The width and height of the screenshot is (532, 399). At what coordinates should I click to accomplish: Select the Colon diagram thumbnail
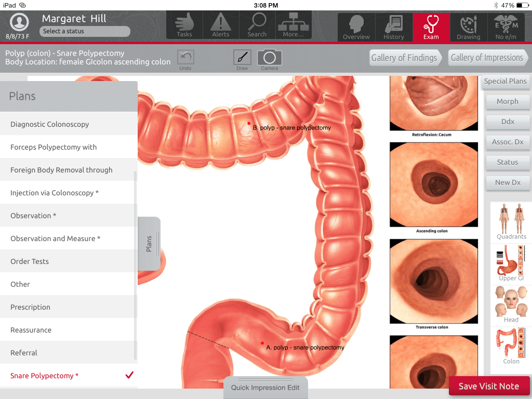pos(511,347)
